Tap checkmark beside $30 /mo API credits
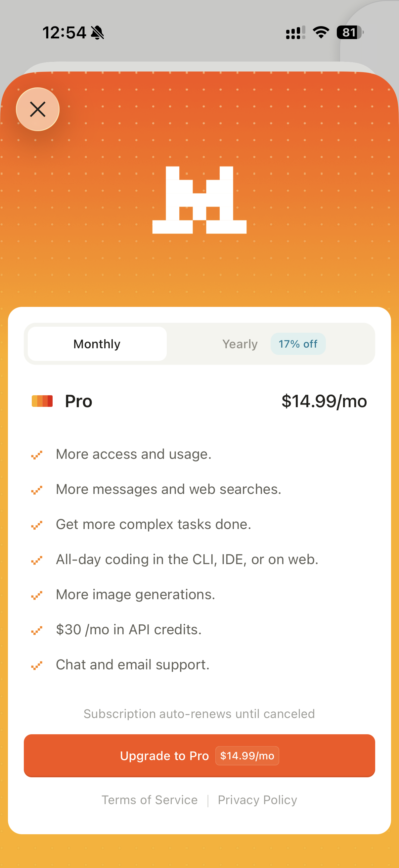Viewport: 399px width, 868px height. click(37, 630)
